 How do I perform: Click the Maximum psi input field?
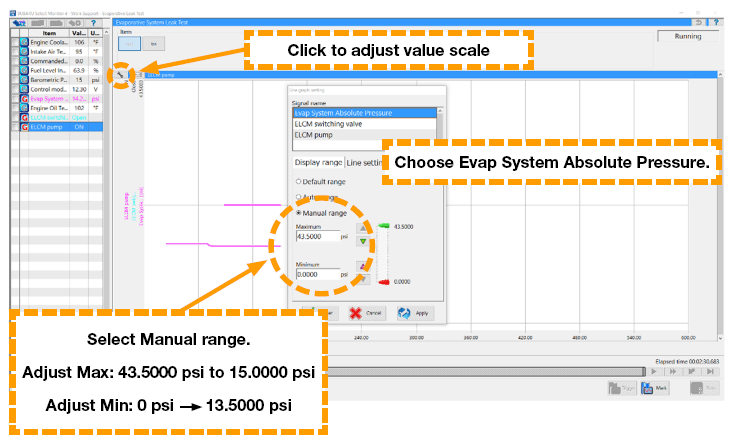pos(316,237)
